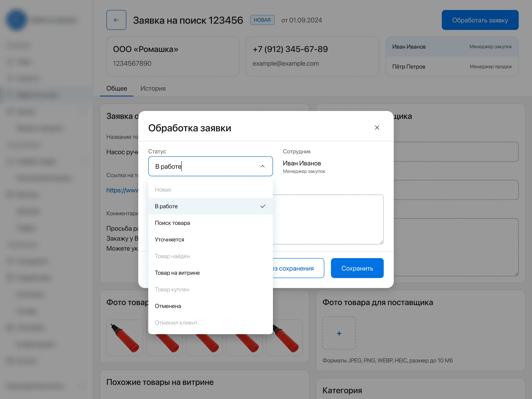
Task: Click Обработать заявку button
Action: 480,20
